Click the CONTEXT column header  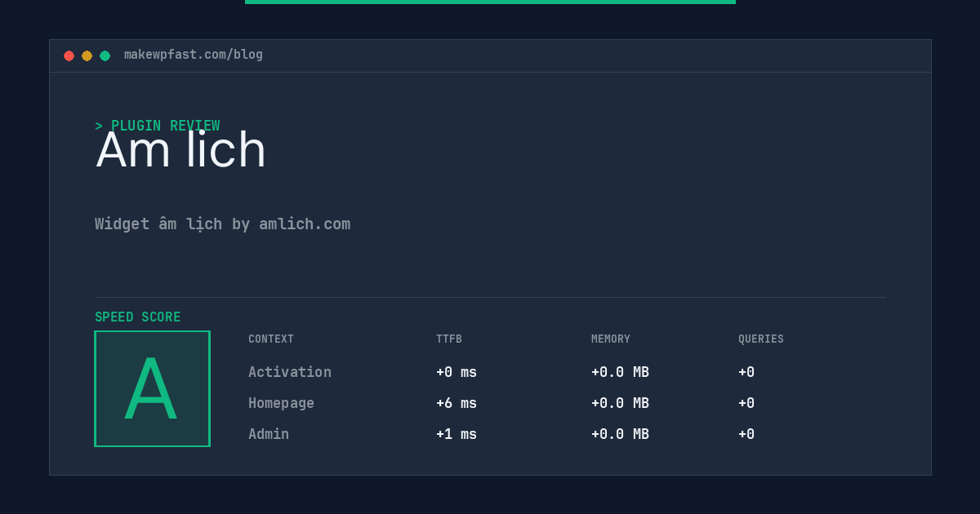(x=271, y=339)
